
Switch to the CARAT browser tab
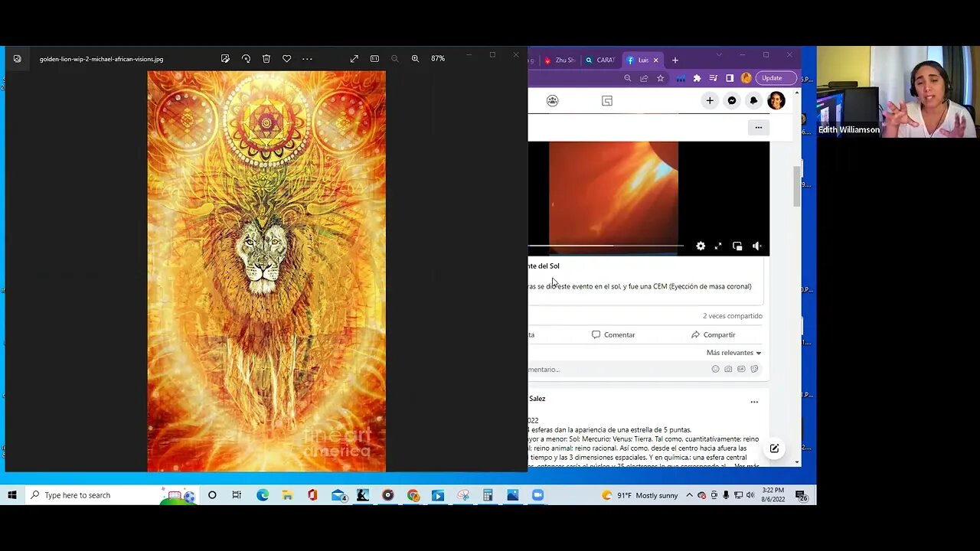601,60
